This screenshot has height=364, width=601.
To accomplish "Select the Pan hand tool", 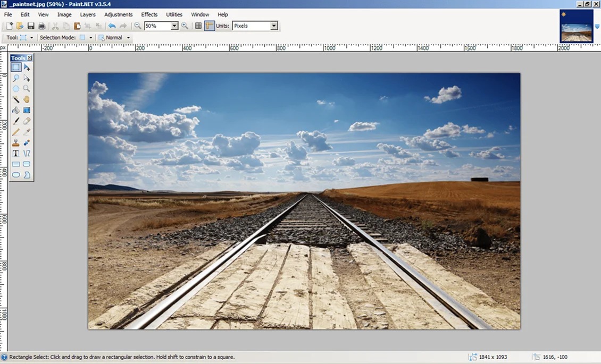I will [27, 99].
